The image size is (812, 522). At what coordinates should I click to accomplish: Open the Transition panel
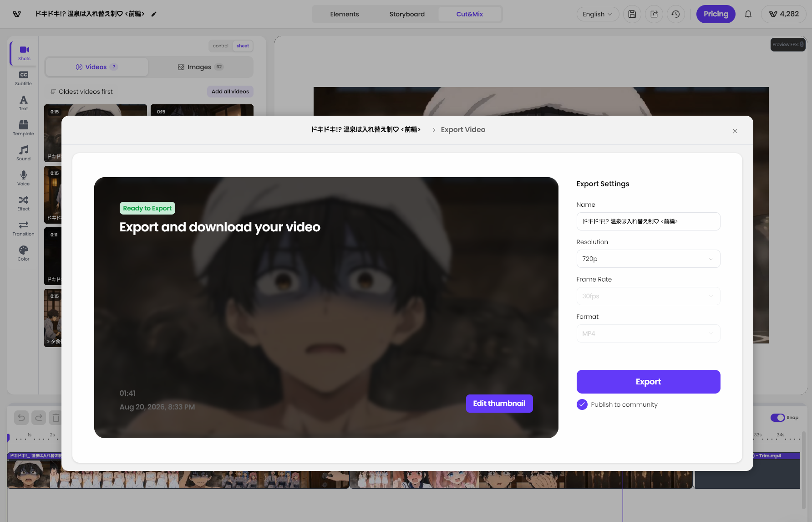[x=24, y=228]
